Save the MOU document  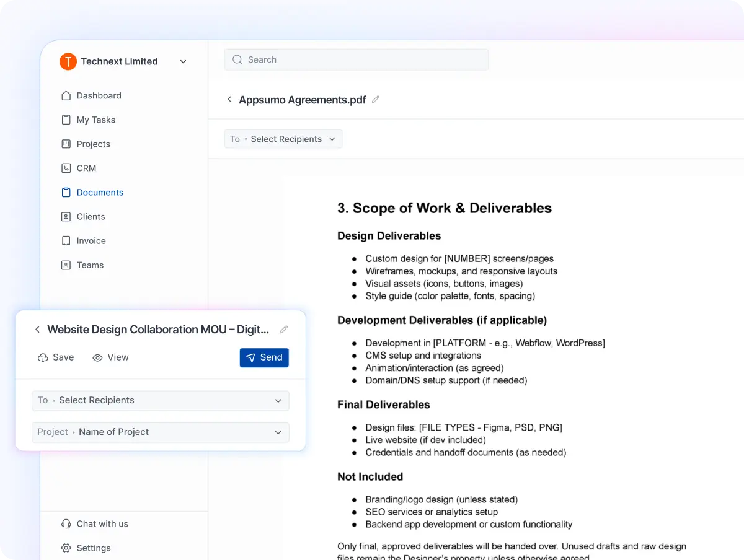56,357
